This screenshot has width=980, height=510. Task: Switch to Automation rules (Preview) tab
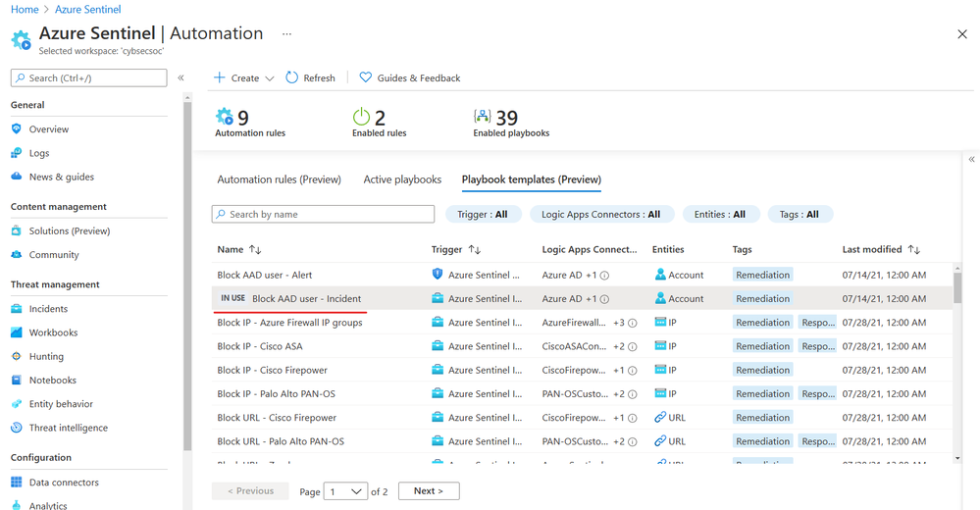point(280,179)
